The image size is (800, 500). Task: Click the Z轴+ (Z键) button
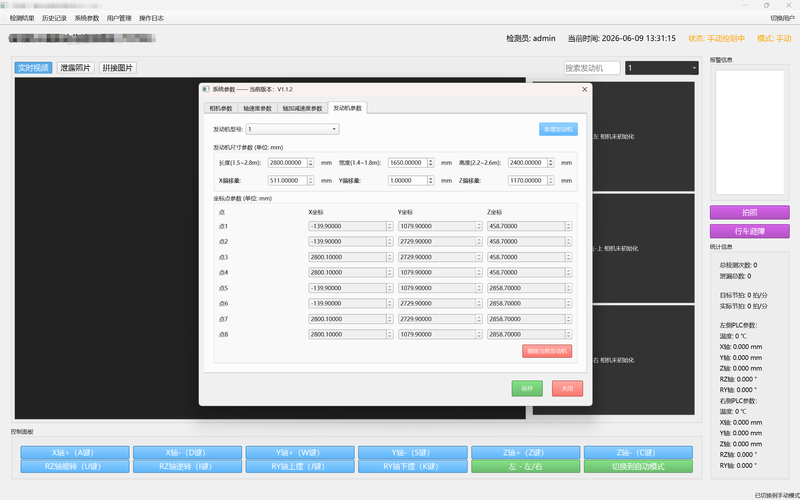tap(526, 453)
